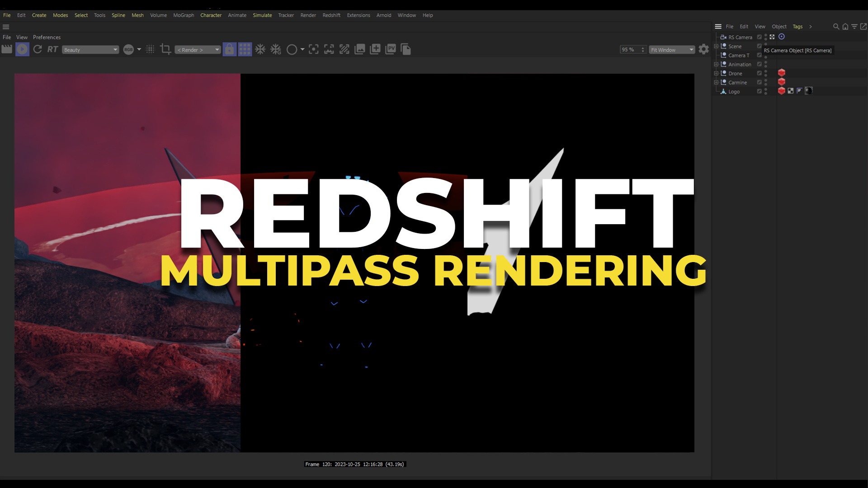Toggle the Carmine layer enable checkbox
Viewport: 868px width, 488px height.
[759, 82]
